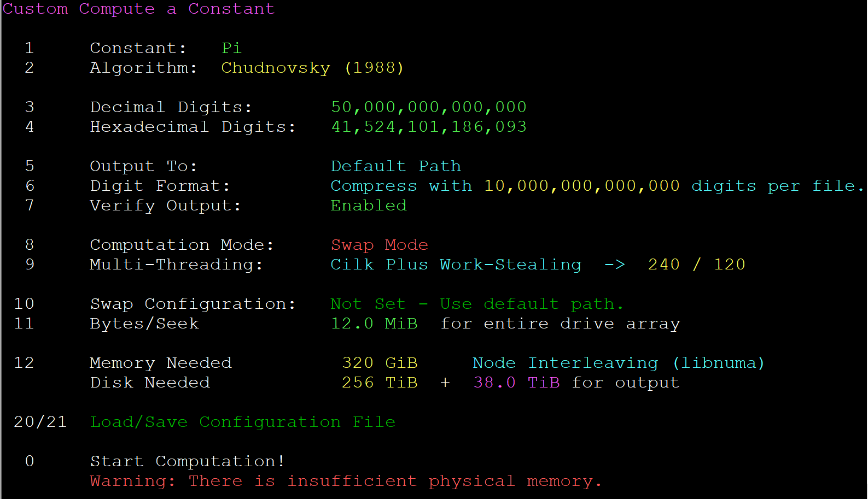
Task: Click the '320 GiB' memory value
Action: point(380,363)
